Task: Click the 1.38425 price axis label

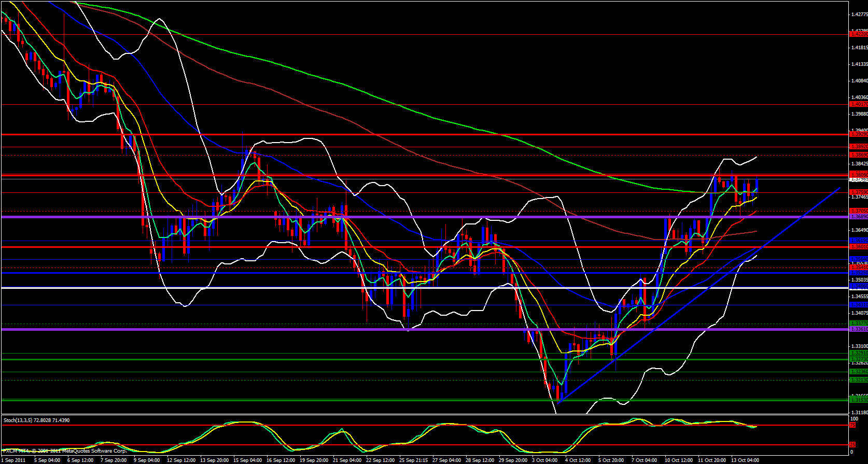Action: tap(859, 164)
